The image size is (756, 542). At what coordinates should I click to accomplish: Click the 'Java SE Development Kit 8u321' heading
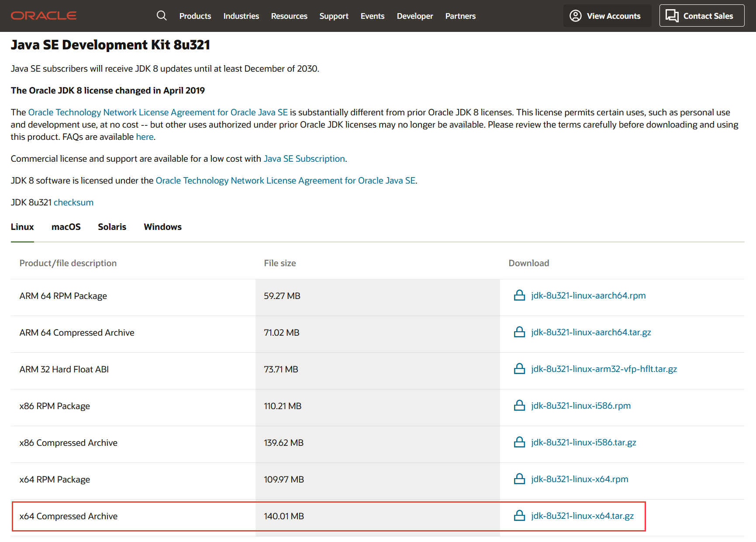pos(110,45)
